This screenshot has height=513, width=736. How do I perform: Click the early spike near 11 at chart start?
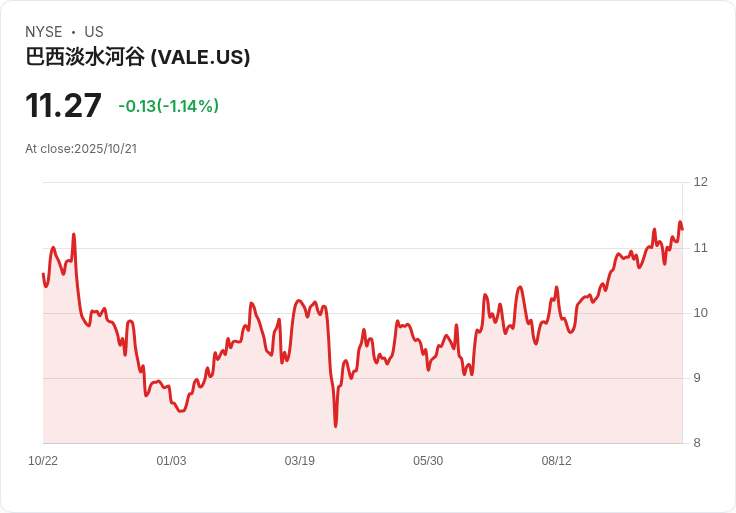pos(74,234)
